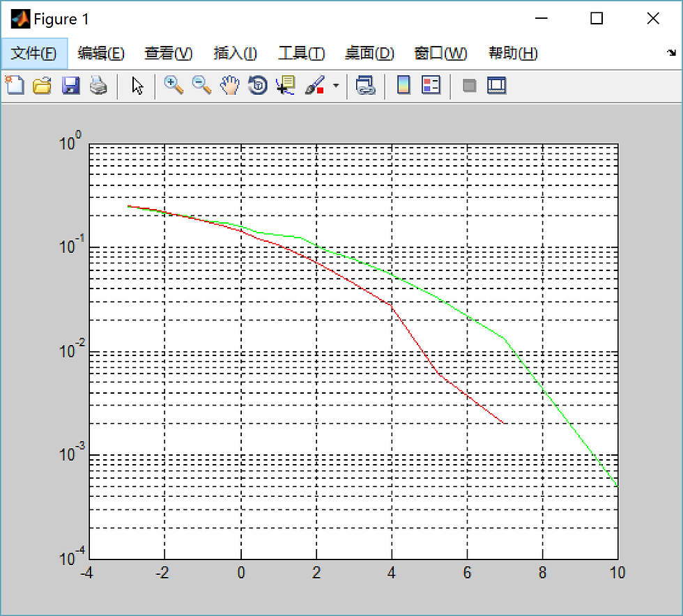Open the 查看(V) menu
The width and height of the screenshot is (683, 616).
click(x=169, y=53)
